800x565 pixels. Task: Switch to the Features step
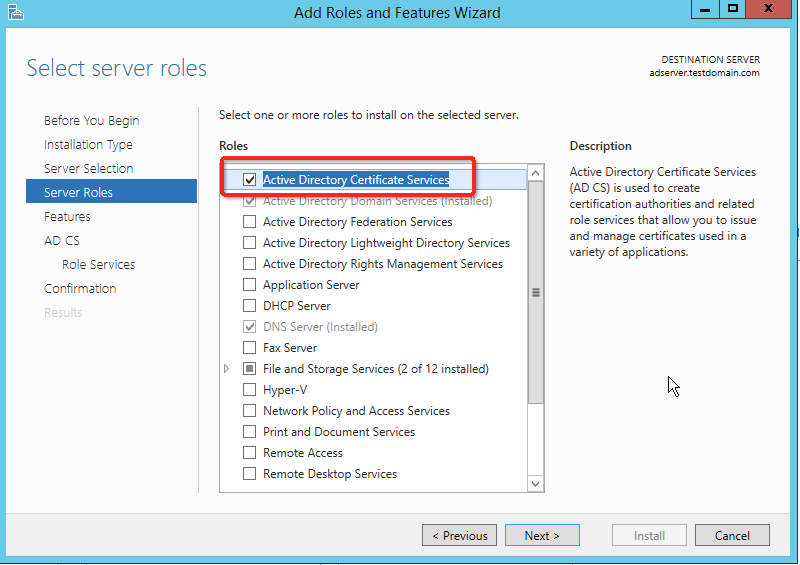[x=67, y=216]
